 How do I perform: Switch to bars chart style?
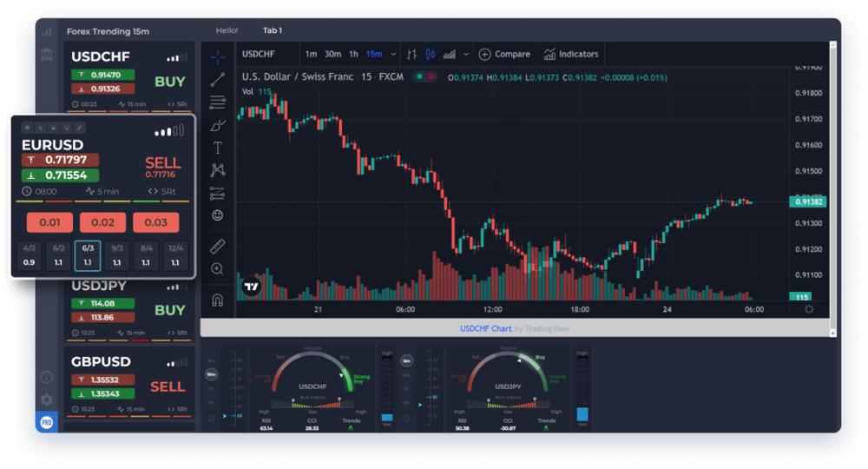click(411, 54)
